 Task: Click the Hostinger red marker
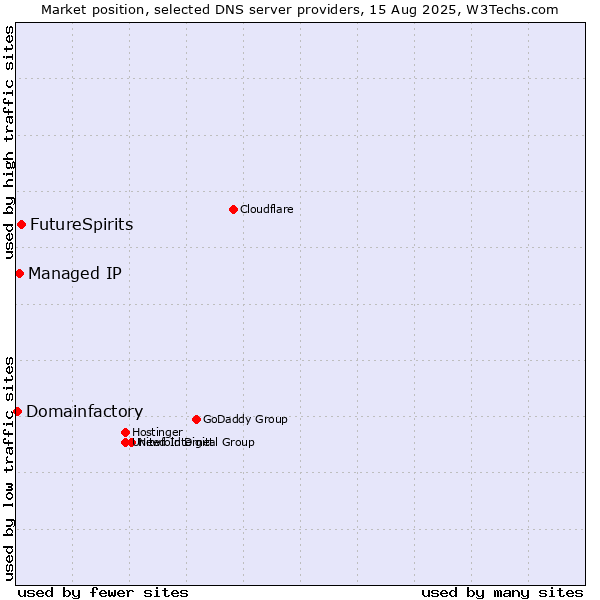[x=125, y=432]
